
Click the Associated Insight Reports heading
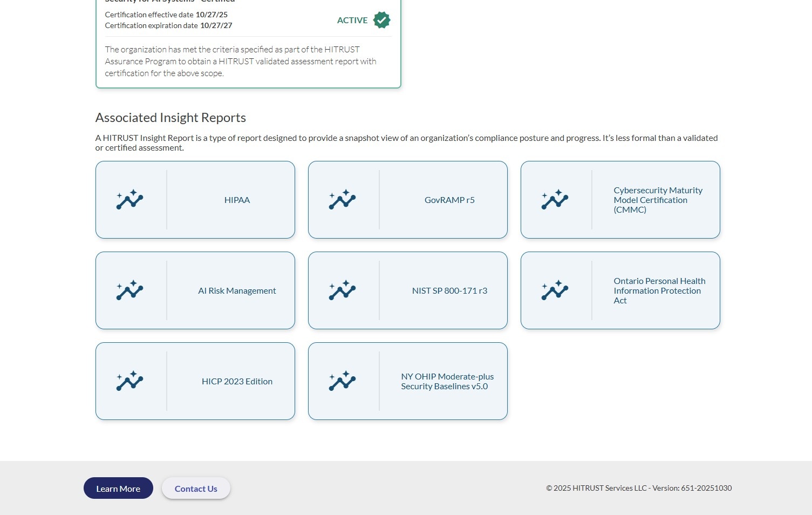tap(170, 118)
